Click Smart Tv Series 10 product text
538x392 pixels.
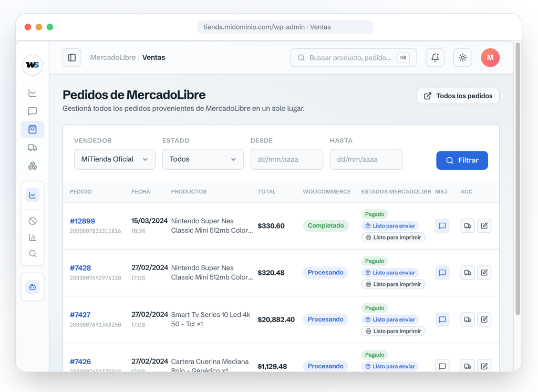pos(211,319)
